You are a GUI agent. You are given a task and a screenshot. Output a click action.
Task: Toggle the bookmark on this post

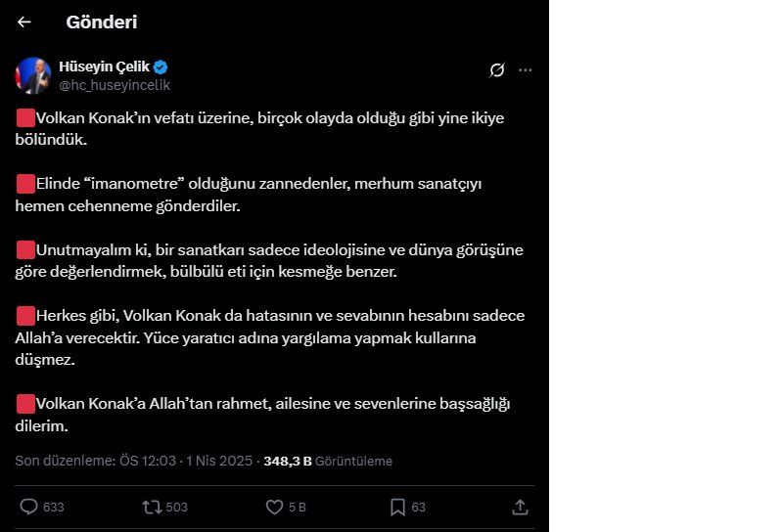398,507
